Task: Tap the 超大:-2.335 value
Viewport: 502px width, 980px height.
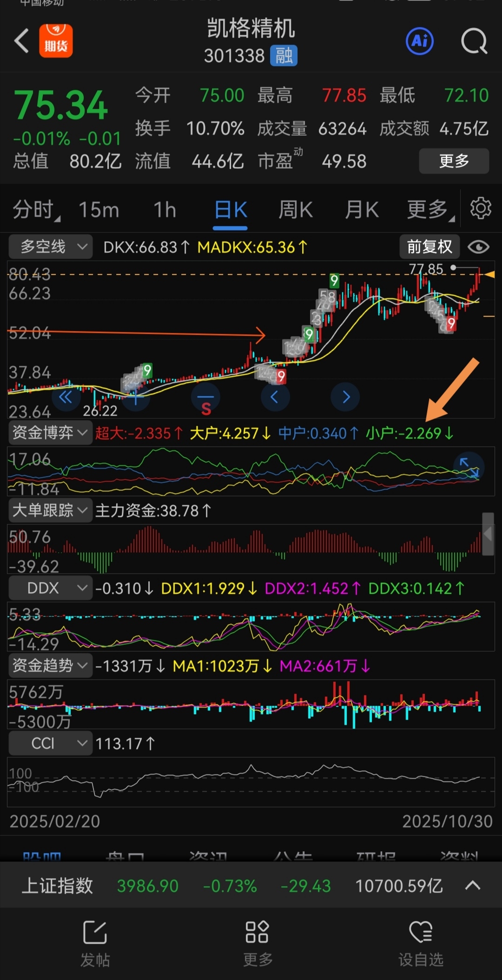Action: 139,433
